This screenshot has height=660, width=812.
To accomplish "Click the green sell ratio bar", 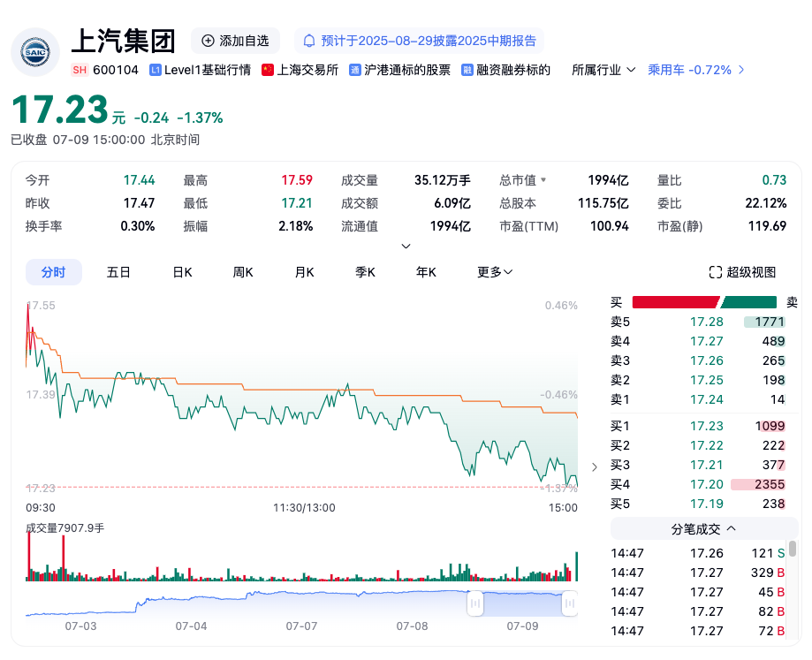I will click(748, 302).
